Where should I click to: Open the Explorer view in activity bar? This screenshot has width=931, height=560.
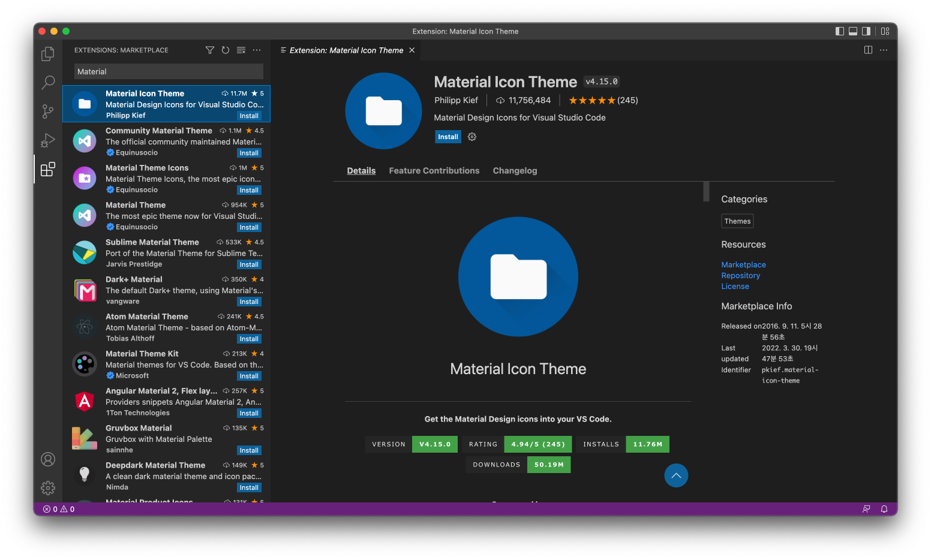click(x=48, y=54)
